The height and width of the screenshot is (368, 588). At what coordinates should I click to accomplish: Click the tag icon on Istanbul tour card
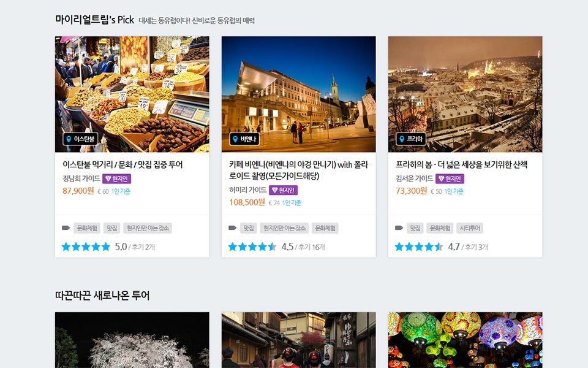(x=66, y=228)
